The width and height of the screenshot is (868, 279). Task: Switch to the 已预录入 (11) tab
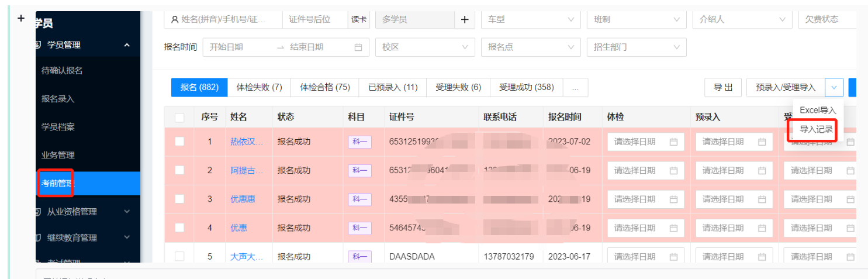pyautogui.click(x=393, y=87)
